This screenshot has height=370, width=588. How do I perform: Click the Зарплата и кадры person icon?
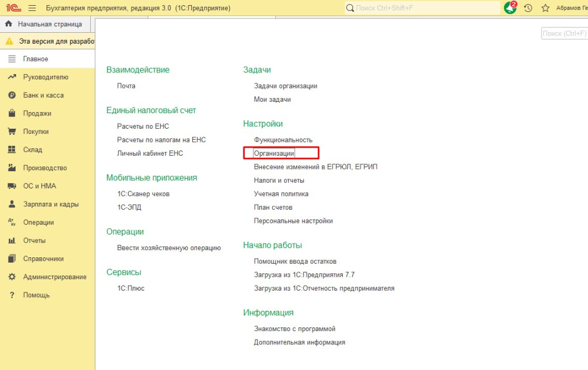12,204
